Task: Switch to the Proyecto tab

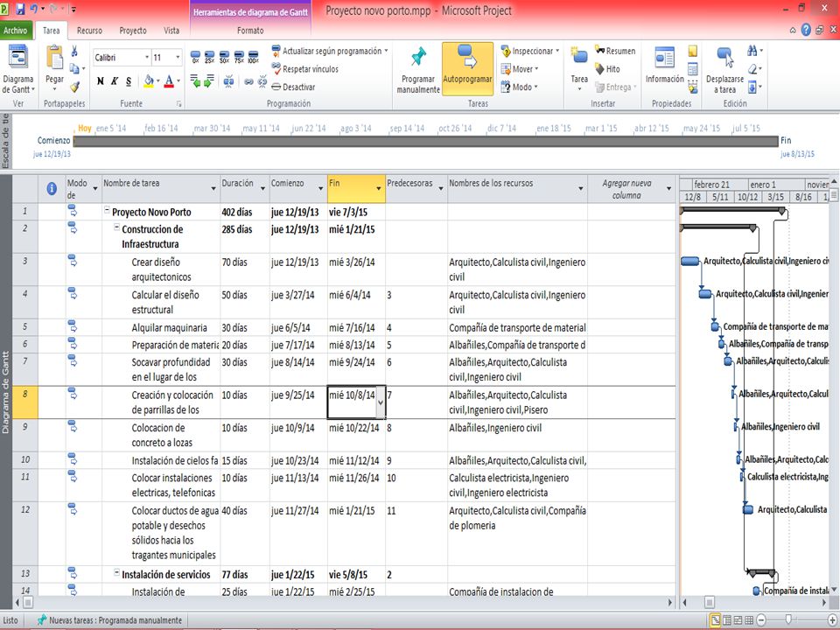Action: (133, 31)
